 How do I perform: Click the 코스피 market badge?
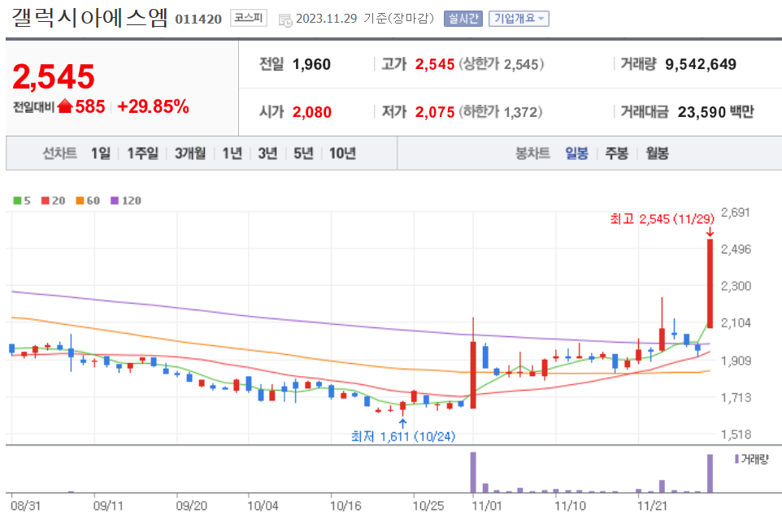pyautogui.click(x=249, y=18)
